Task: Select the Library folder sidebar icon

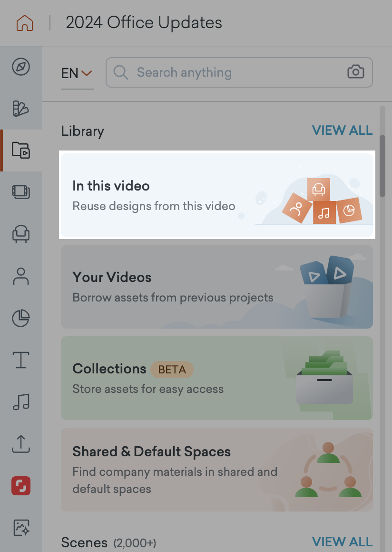Action: pos(21,151)
